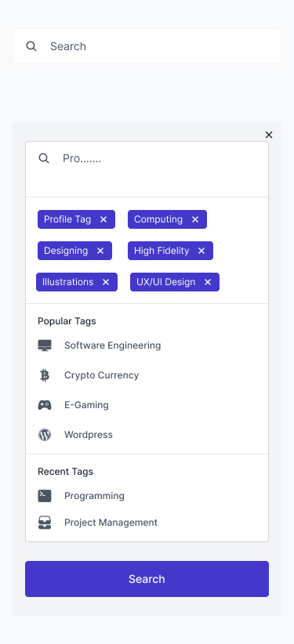This screenshot has height=644, width=294.
Task: Close the tag search panel with X
Action: click(x=269, y=135)
